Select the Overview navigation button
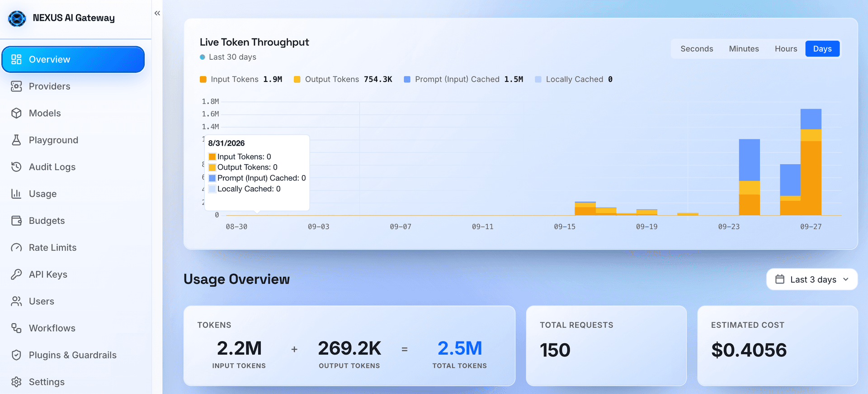Image resolution: width=868 pixels, height=394 pixels. 73,59
